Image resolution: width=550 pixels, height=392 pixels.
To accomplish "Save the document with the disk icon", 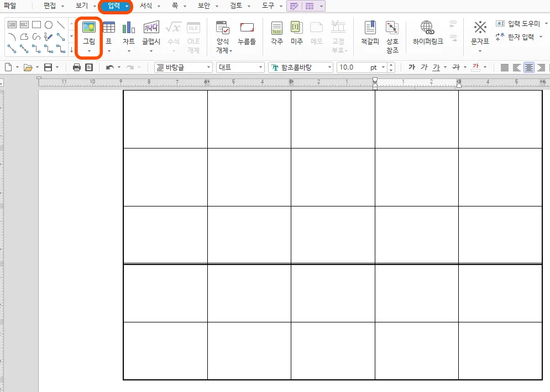I will click(x=48, y=67).
